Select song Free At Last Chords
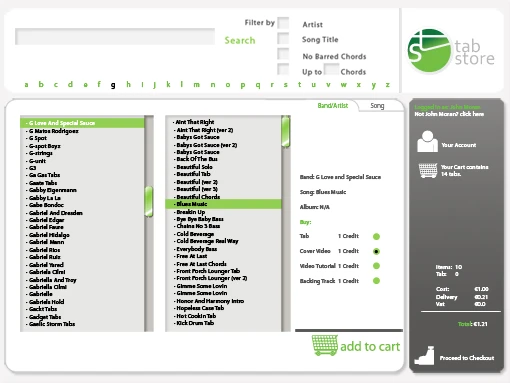510x383 pixels. [201, 264]
